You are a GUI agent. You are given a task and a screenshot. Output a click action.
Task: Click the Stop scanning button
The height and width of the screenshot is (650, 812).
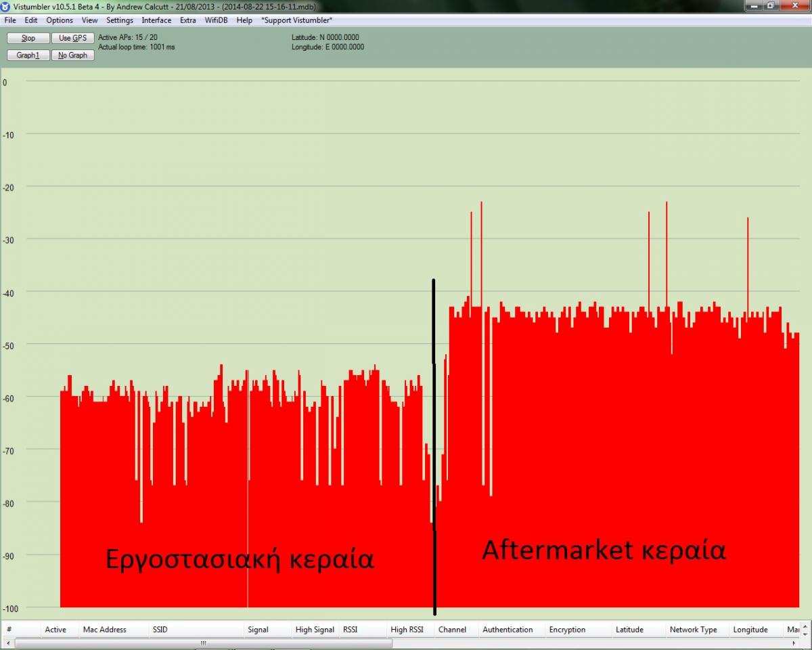click(28, 38)
